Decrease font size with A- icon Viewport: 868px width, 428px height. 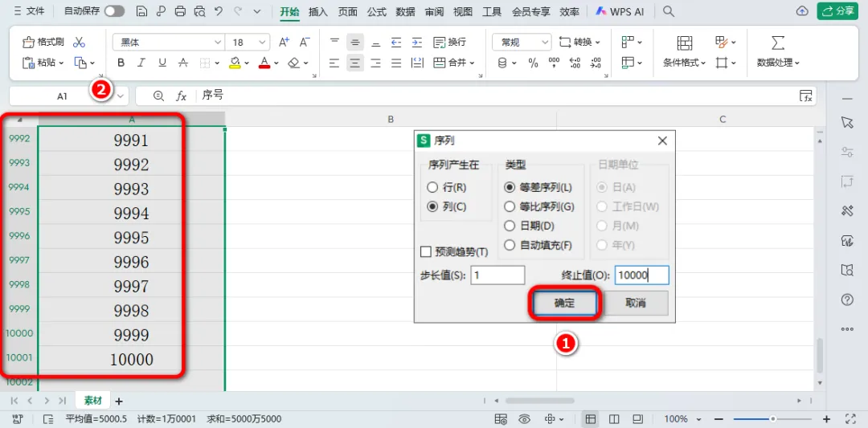pos(305,42)
